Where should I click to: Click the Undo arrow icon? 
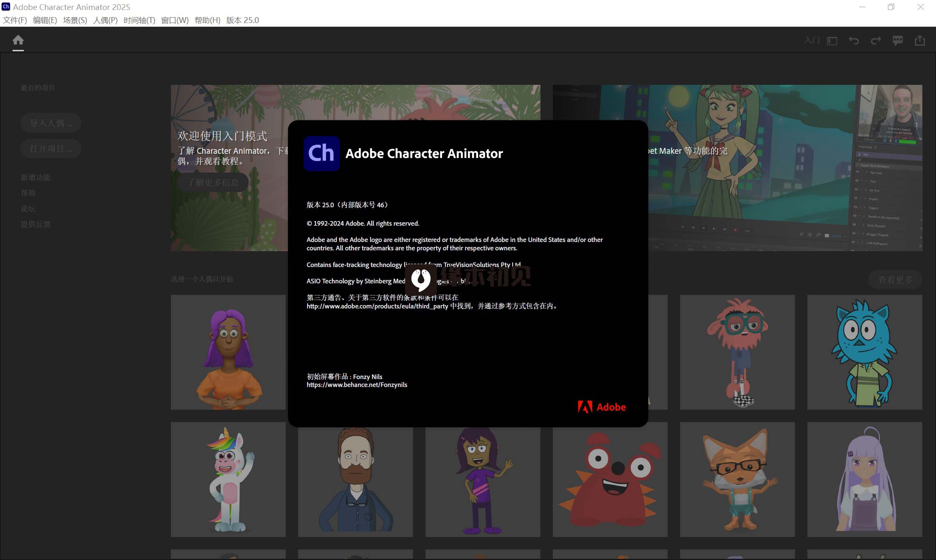(854, 41)
